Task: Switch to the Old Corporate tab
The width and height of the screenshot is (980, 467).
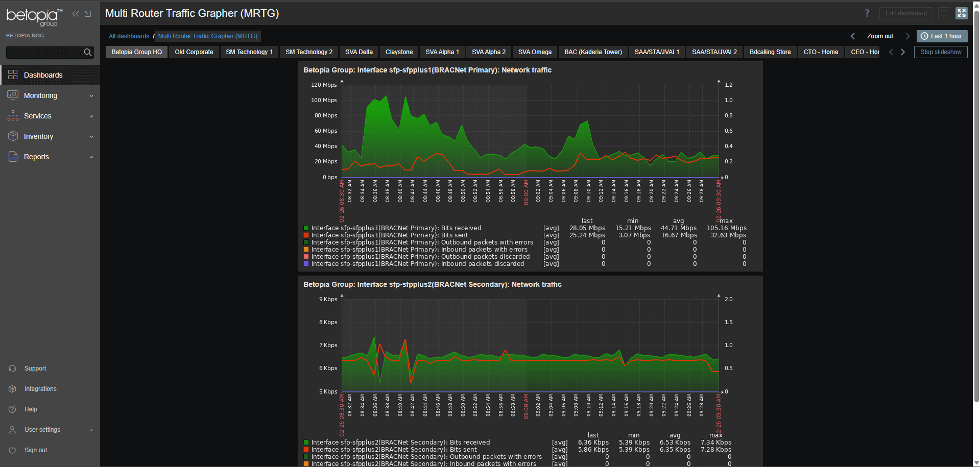Action: point(194,52)
